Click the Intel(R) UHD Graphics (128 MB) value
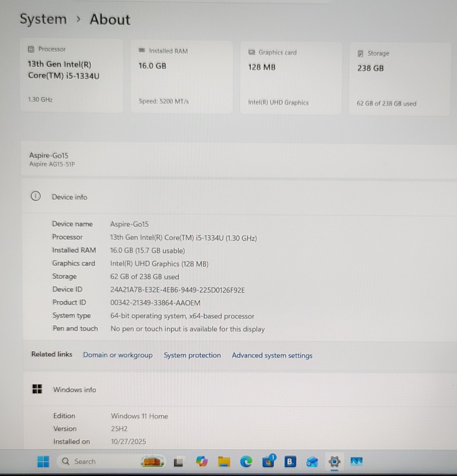The height and width of the screenshot is (476, 457). coord(159,264)
